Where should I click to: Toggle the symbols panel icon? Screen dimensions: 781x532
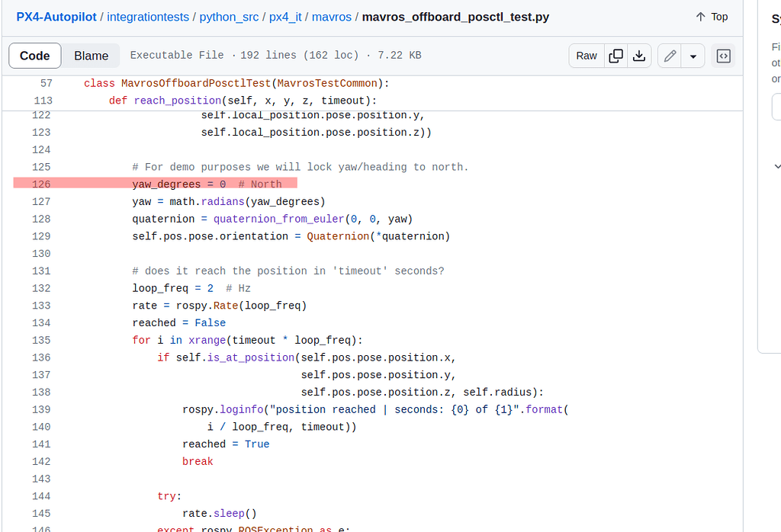pyautogui.click(x=723, y=56)
